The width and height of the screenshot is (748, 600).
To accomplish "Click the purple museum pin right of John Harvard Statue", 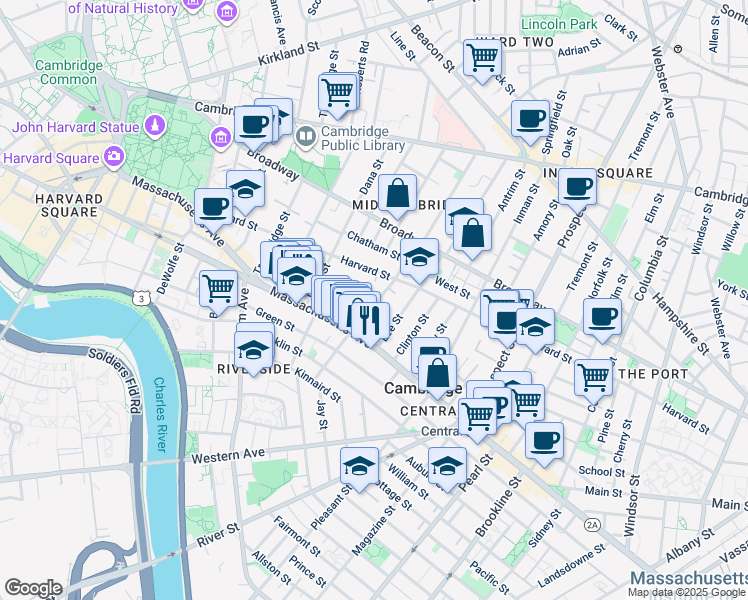I will pos(220,139).
